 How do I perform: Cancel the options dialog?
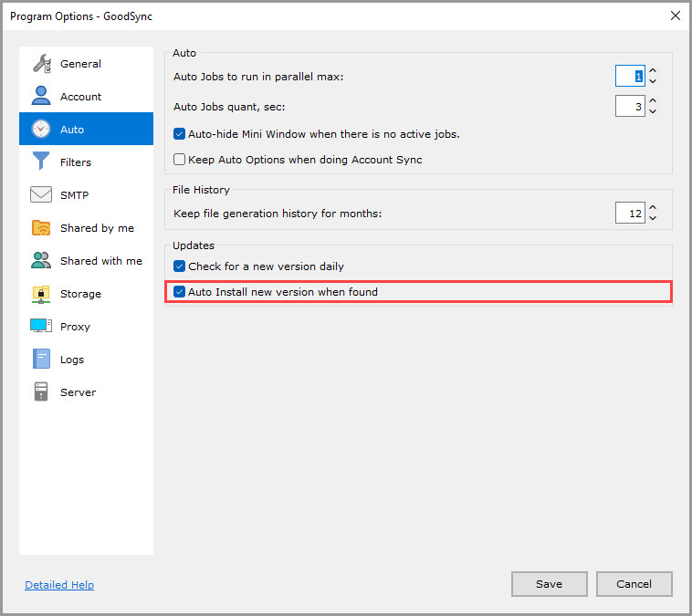tap(634, 584)
